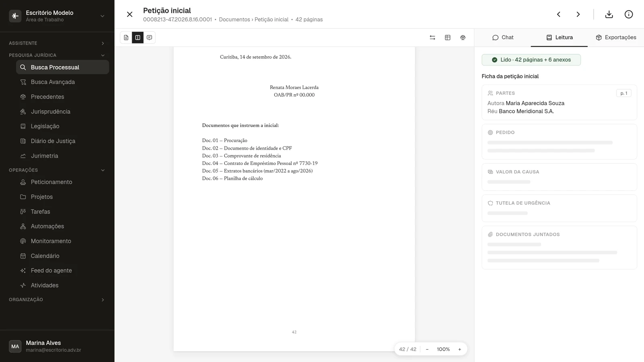Open Busca Processual in sidebar
The height and width of the screenshot is (362, 644).
point(62,67)
